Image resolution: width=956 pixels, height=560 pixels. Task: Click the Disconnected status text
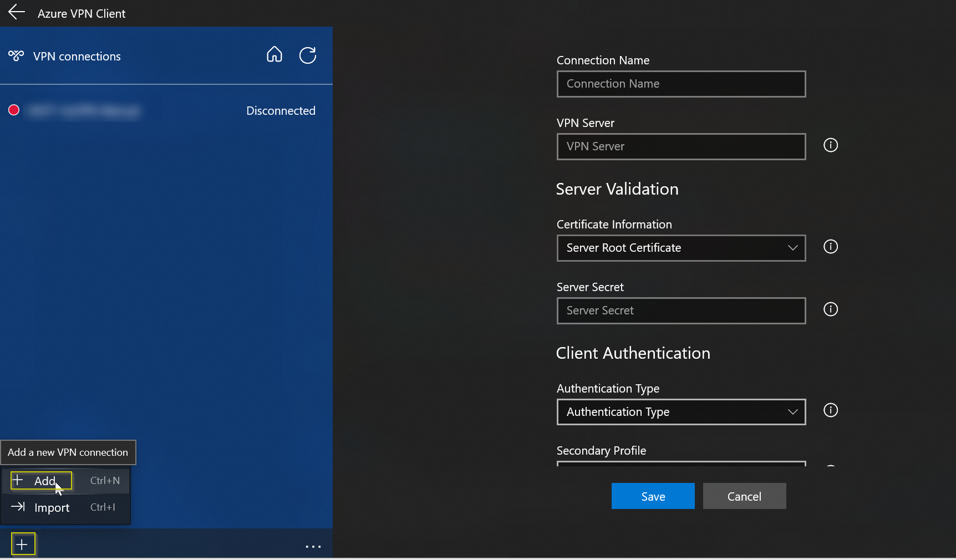point(281,111)
